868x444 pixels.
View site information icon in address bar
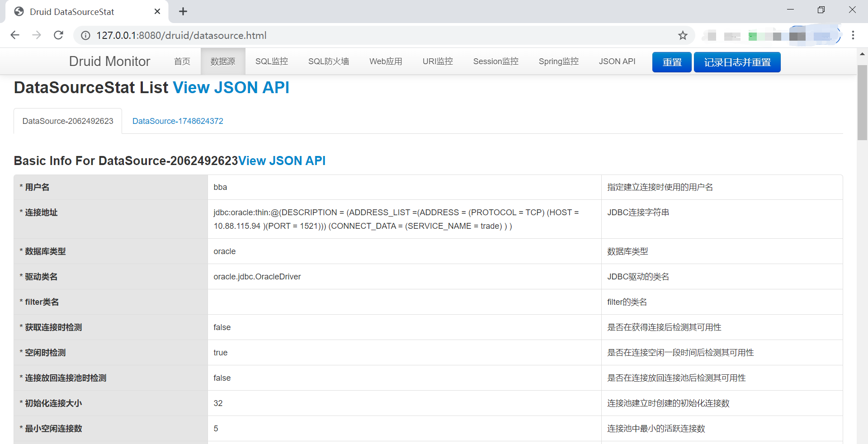click(85, 35)
